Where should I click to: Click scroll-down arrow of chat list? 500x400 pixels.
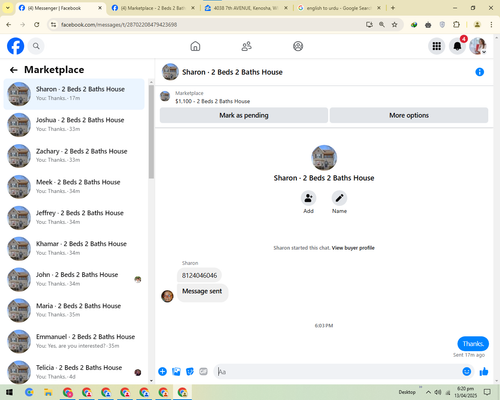[151, 381]
